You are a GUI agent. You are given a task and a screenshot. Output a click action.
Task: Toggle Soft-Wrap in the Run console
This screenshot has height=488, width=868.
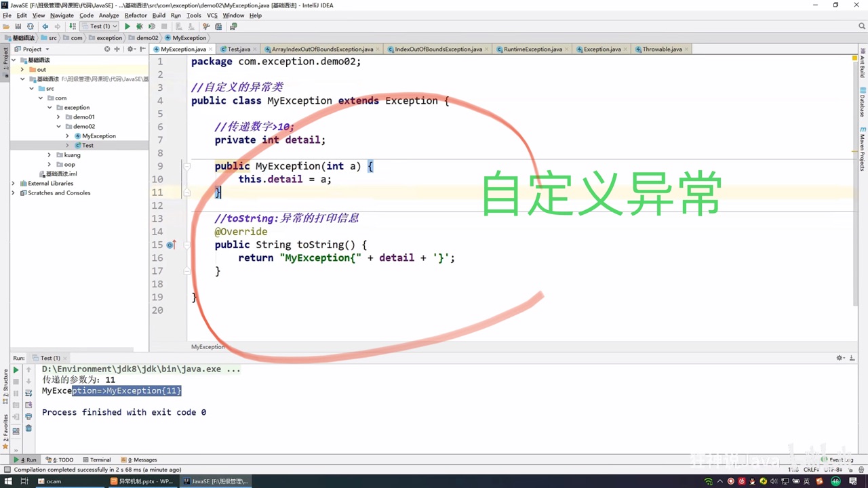[x=28, y=393]
